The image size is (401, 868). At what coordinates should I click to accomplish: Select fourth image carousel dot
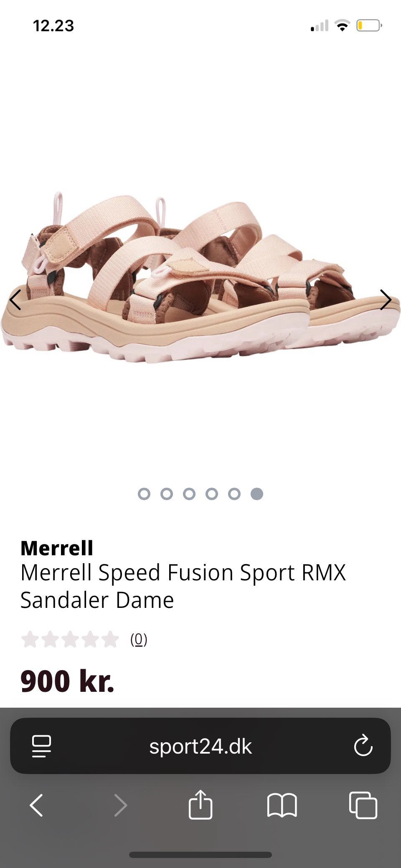click(x=212, y=494)
